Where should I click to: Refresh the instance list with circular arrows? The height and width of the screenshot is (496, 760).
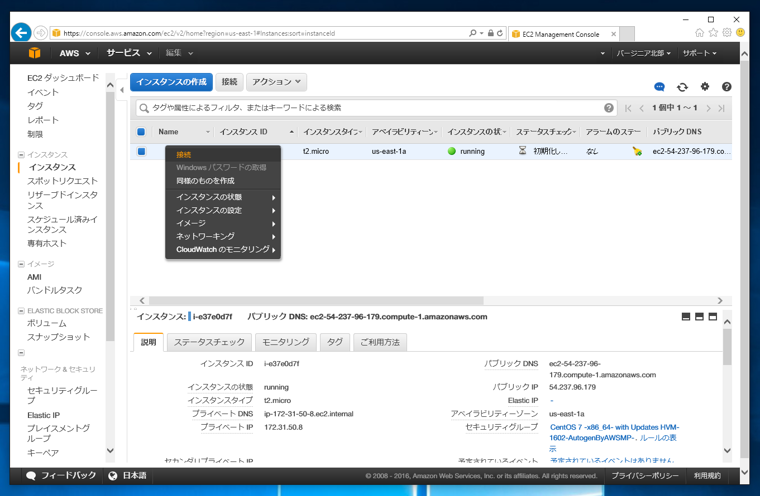[x=682, y=87]
